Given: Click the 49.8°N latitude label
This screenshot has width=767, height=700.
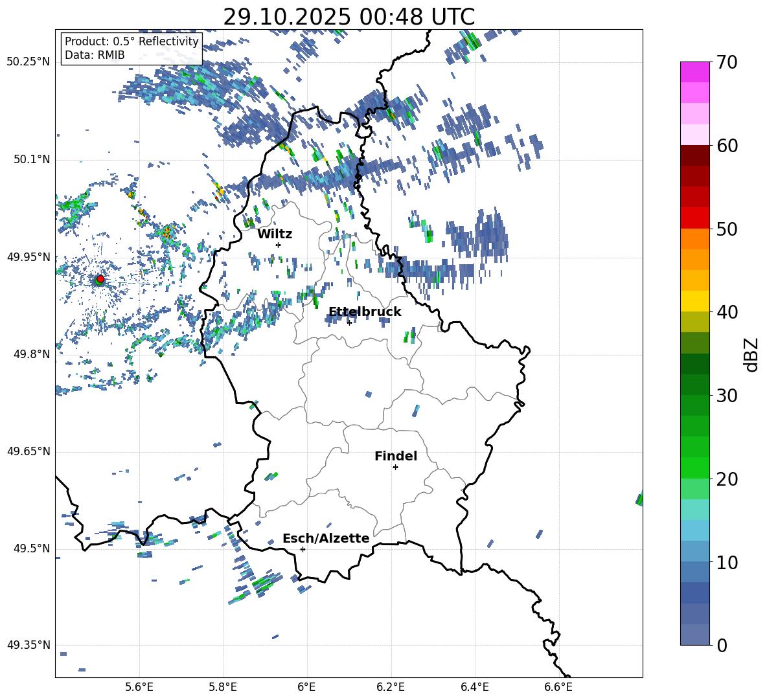Looking at the screenshot, I should [x=31, y=354].
